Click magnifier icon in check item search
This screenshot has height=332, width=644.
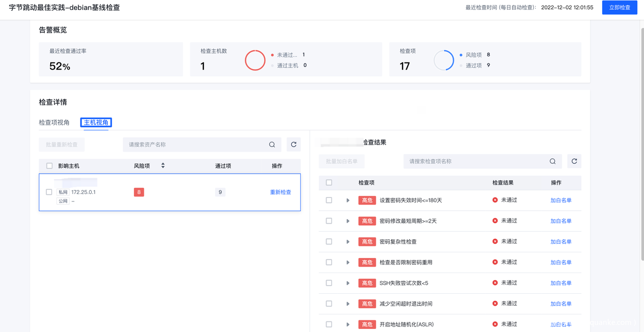tap(552, 161)
